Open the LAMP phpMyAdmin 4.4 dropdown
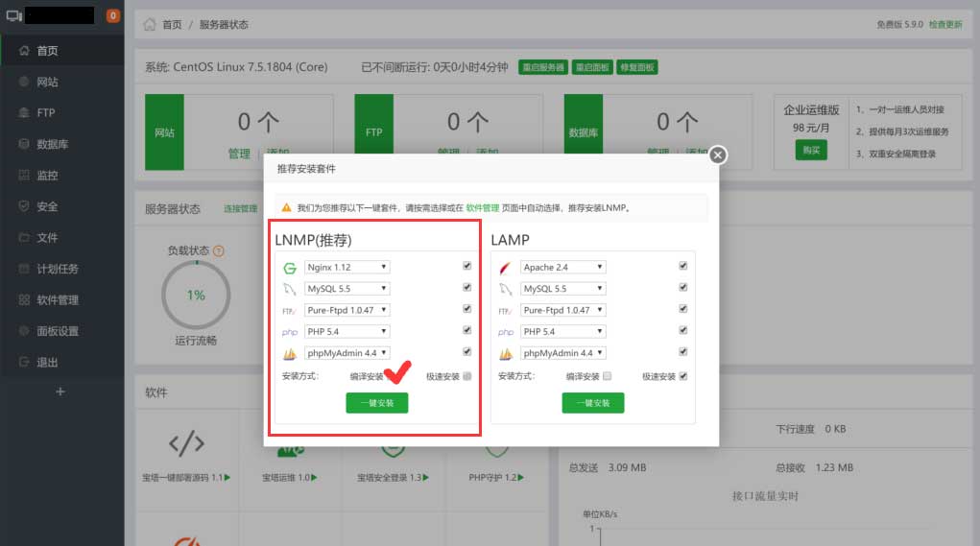Viewport: 980px width, 546px height. (563, 353)
